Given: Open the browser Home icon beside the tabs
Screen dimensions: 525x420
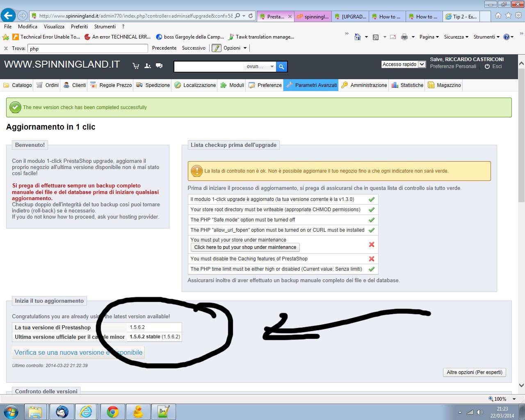Looking at the screenshot, I should pos(498,16).
